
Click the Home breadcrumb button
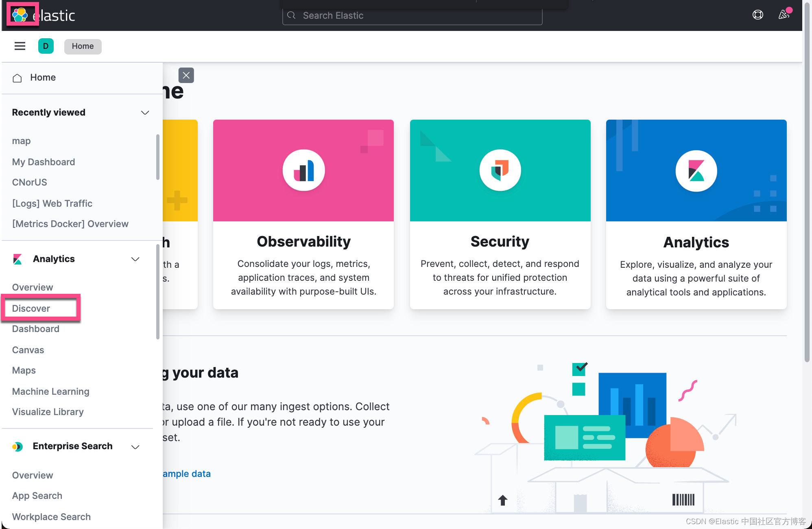coord(83,46)
